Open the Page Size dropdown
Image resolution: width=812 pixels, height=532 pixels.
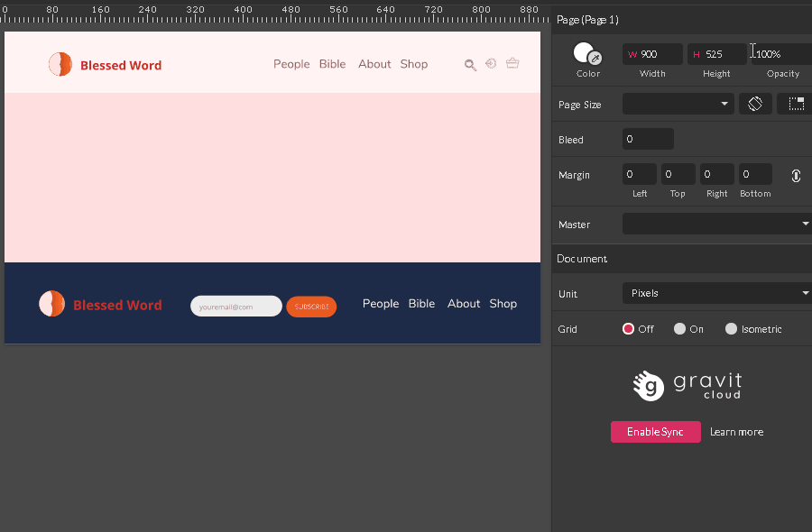pos(678,105)
